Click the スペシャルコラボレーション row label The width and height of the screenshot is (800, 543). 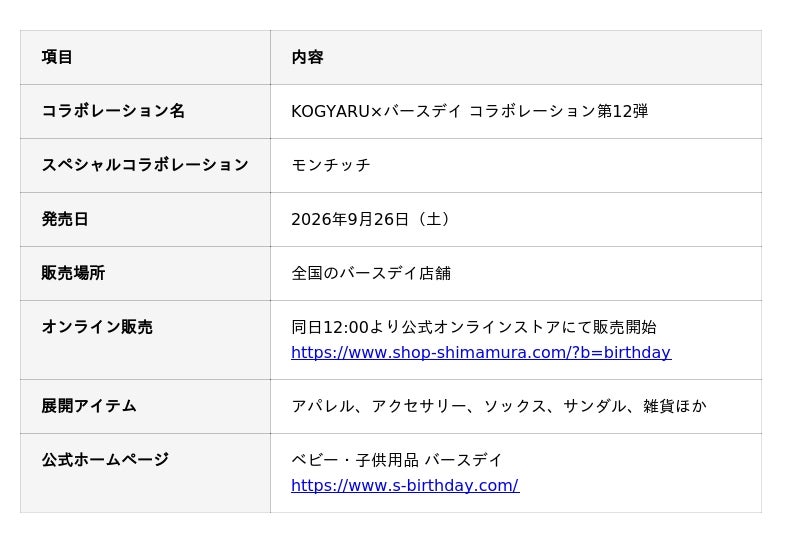[145, 165]
